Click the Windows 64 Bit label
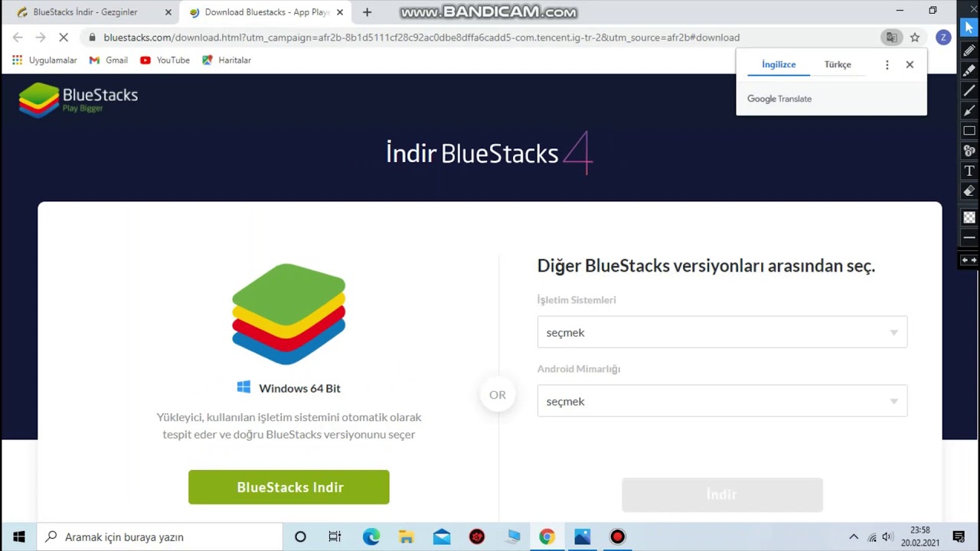 click(299, 388)
